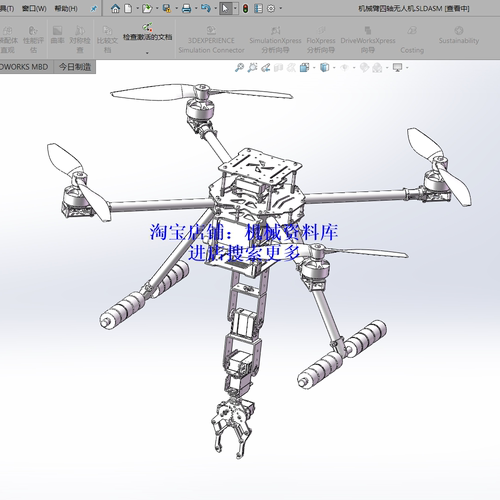Click the Rebuild traffic light icon
The width and height of the screenshot is (500, 500).
(245, 9)
